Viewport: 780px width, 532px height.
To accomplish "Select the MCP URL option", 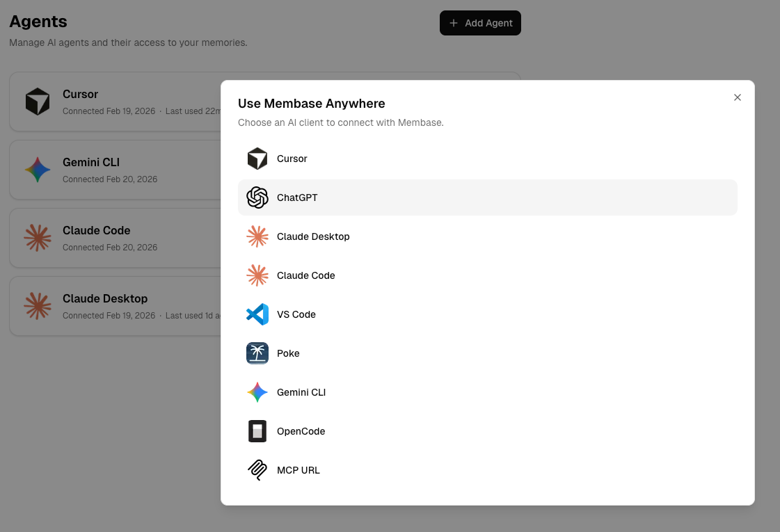I will 488,470.
